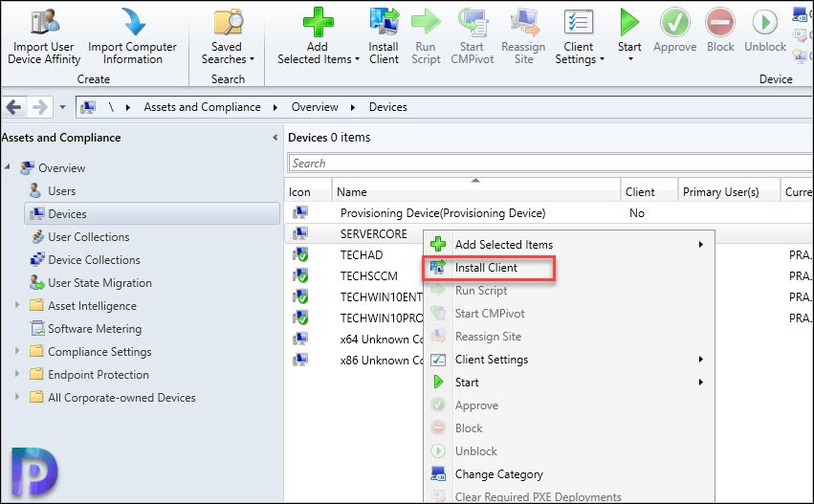814x504 pixels.
Task: Open navigation history dropdown arrow
Action: tap(62, 107)
